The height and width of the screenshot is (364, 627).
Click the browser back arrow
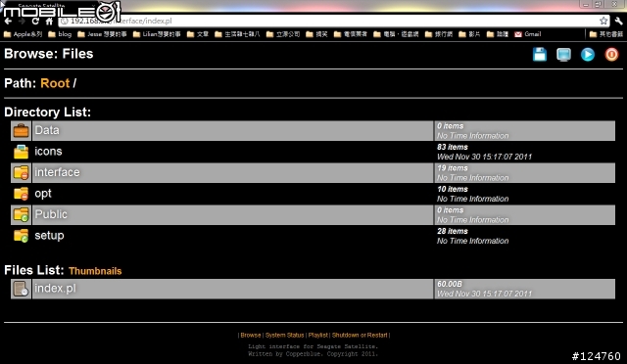click(9, 21)
